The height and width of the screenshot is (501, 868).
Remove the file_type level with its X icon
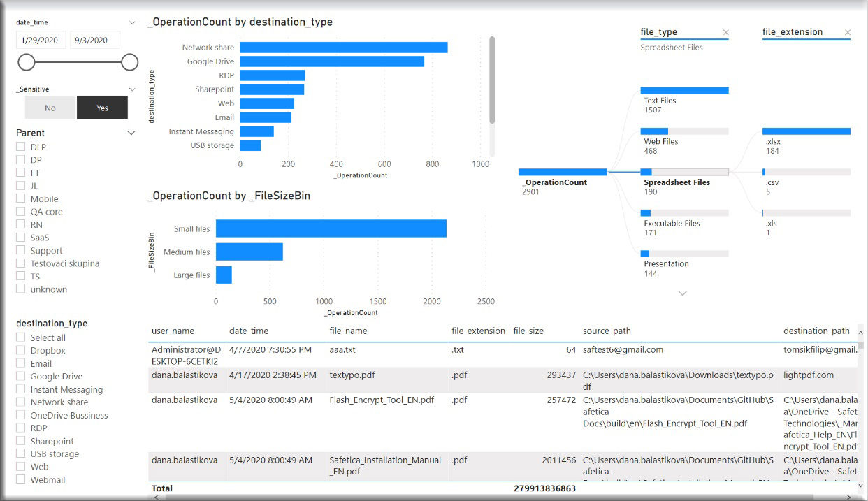tap(725, 32)
